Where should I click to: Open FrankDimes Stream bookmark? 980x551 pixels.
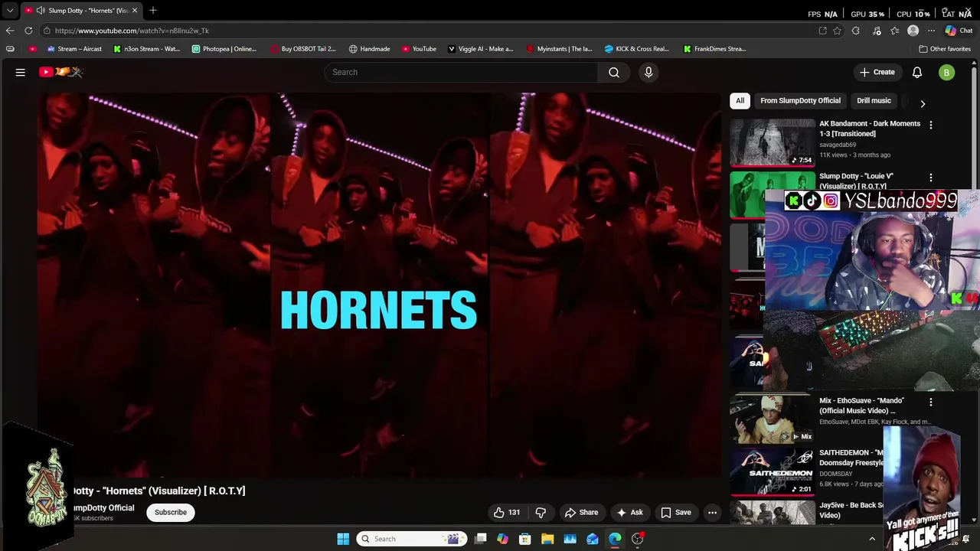[714, 49]
